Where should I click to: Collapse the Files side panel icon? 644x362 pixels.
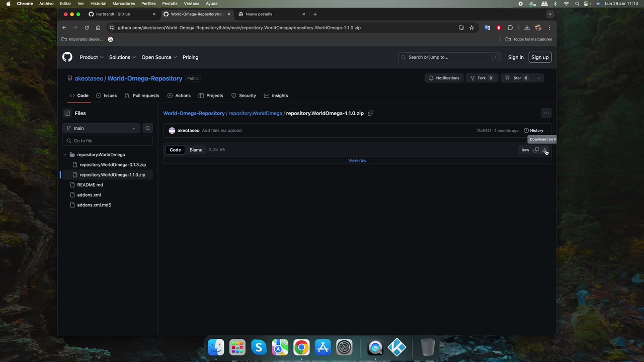coord(67,113)
